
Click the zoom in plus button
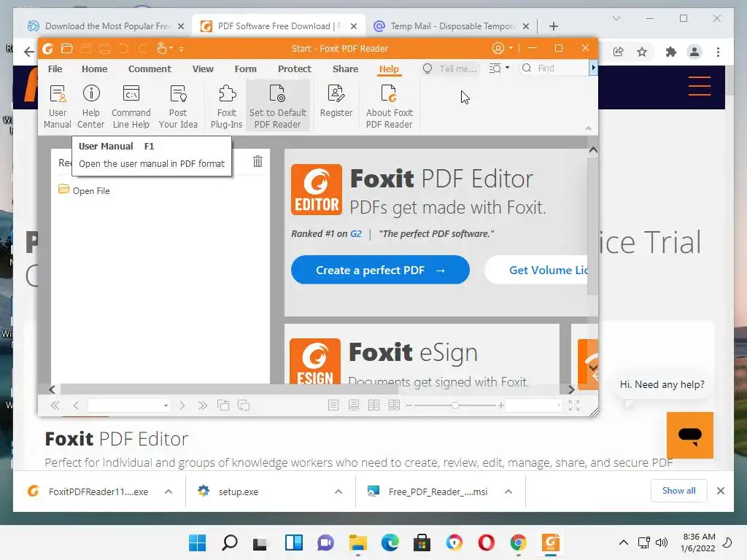[x=500, y=405]
